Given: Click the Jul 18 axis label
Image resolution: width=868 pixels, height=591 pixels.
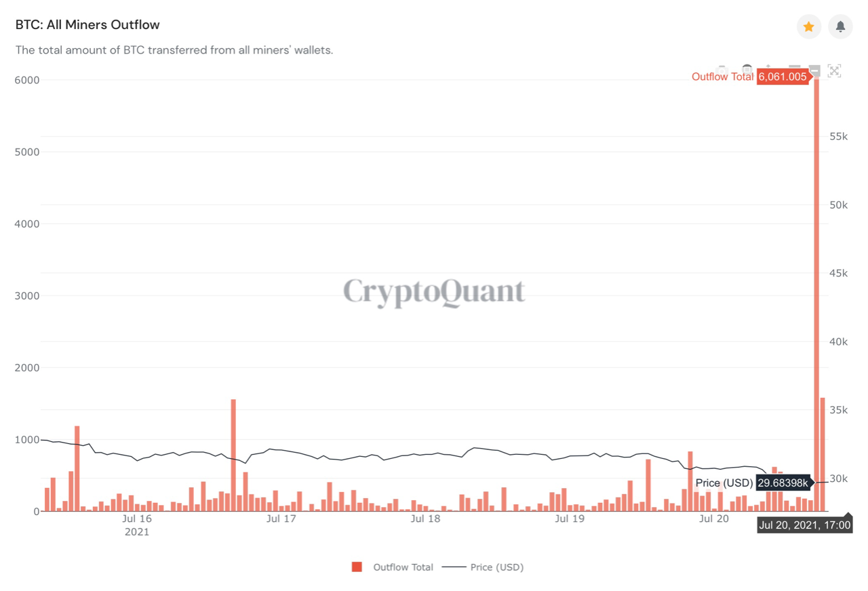Looking at the screenshot, I should pos(426,518).
